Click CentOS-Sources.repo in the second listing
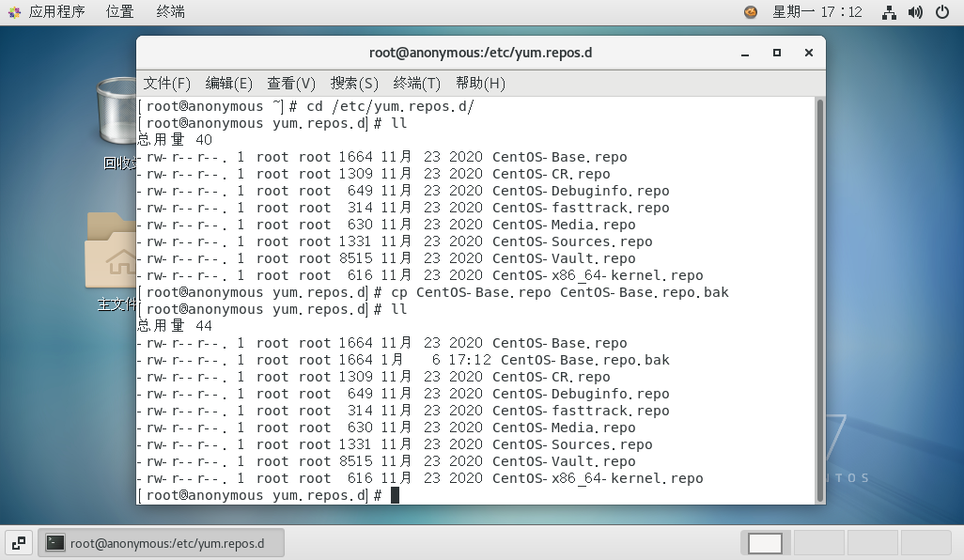This screenshot has height=560, width=964. point(572,444)
